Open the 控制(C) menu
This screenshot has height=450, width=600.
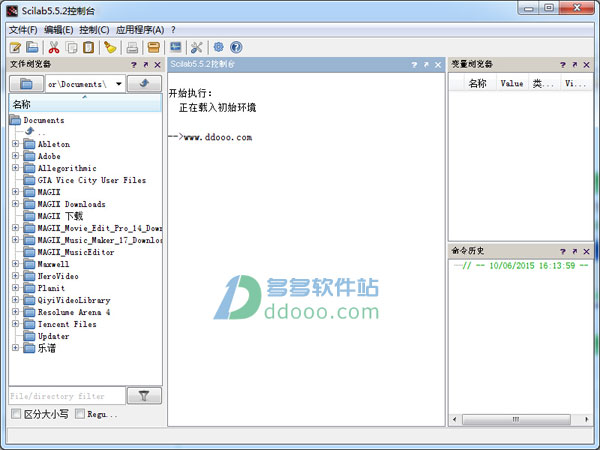(x=94, y=30)
